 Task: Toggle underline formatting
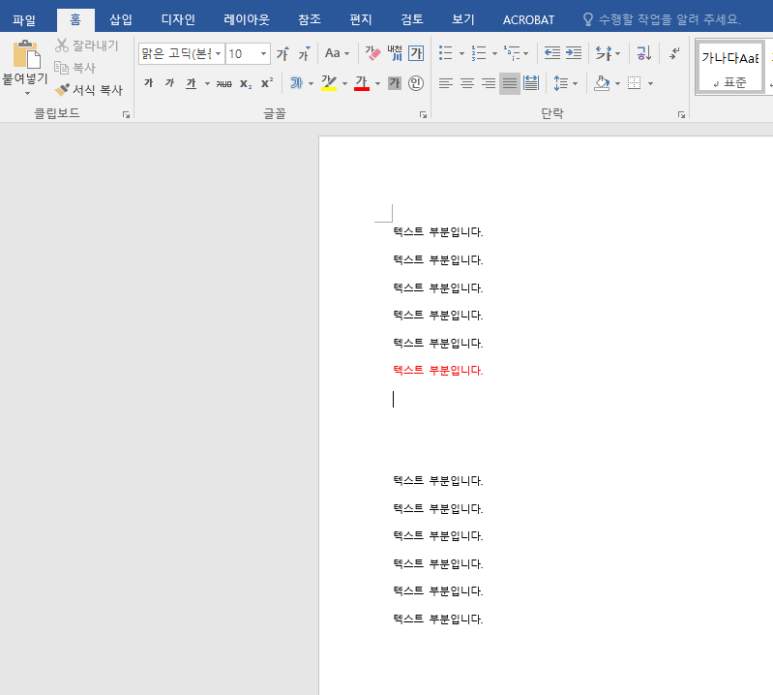pos(191,83)
